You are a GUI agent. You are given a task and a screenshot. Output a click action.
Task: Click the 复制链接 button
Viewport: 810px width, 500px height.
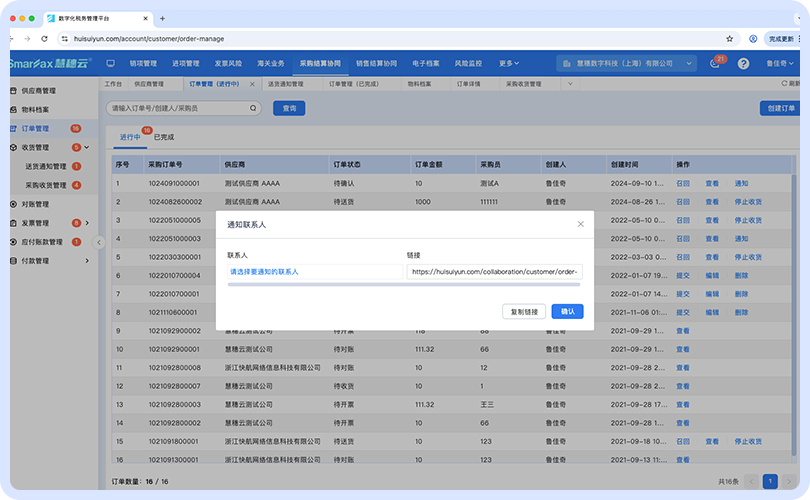pos(524,311)
